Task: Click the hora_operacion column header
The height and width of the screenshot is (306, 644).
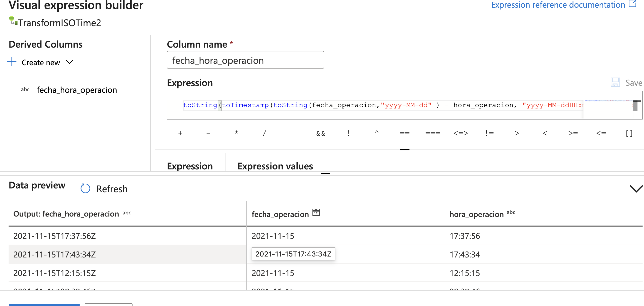Action: 476,214
